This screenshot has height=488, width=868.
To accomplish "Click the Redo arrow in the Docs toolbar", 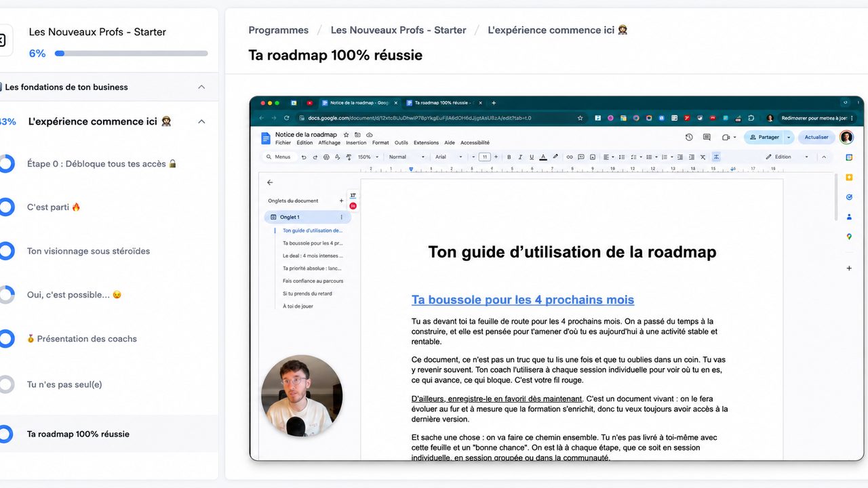I will 315,157.
